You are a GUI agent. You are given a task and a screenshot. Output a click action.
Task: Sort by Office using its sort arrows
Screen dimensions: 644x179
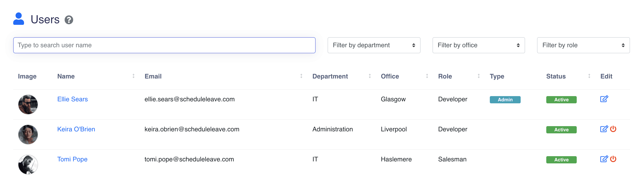point(427,76)
